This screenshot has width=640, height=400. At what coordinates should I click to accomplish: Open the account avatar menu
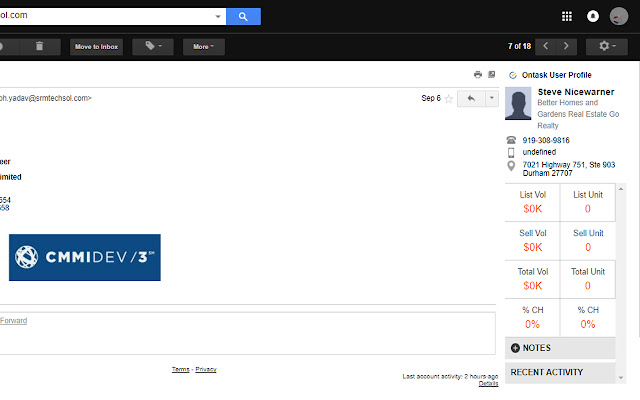(x=619, y=16)
